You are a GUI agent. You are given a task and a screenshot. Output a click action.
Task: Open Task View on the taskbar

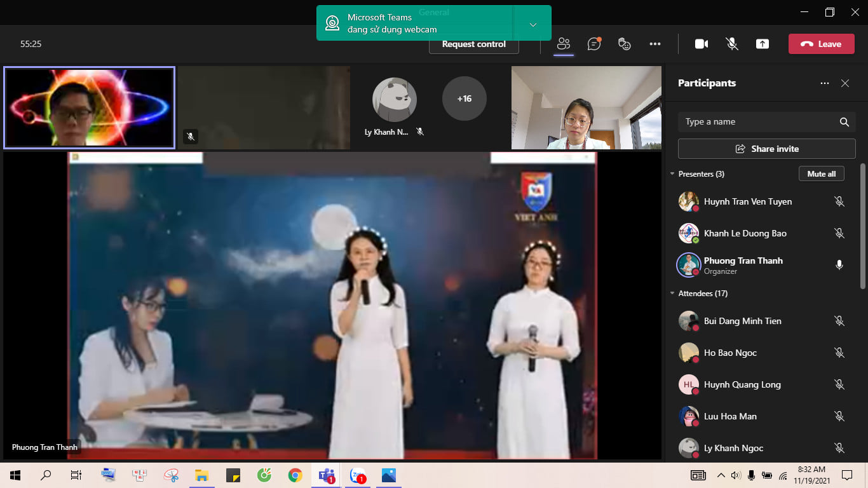(76, 475)
